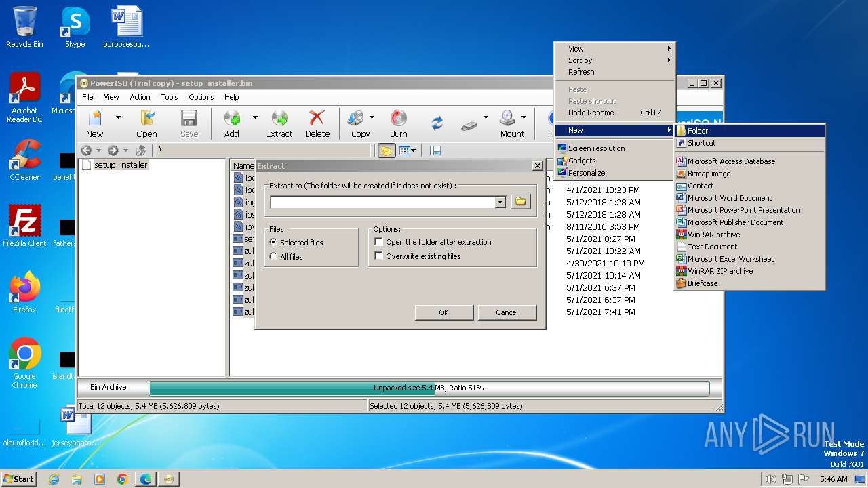868x488 pixels.
Task: Click the Up one level icon
Action: click(x=141, y=150)
